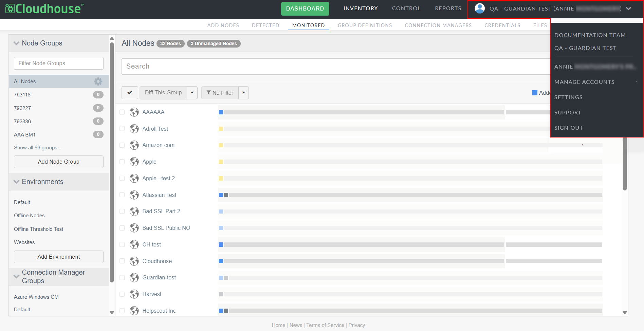Click the globe icon next to Atlassian Test
Screen dimensions: 644x331
134,195
